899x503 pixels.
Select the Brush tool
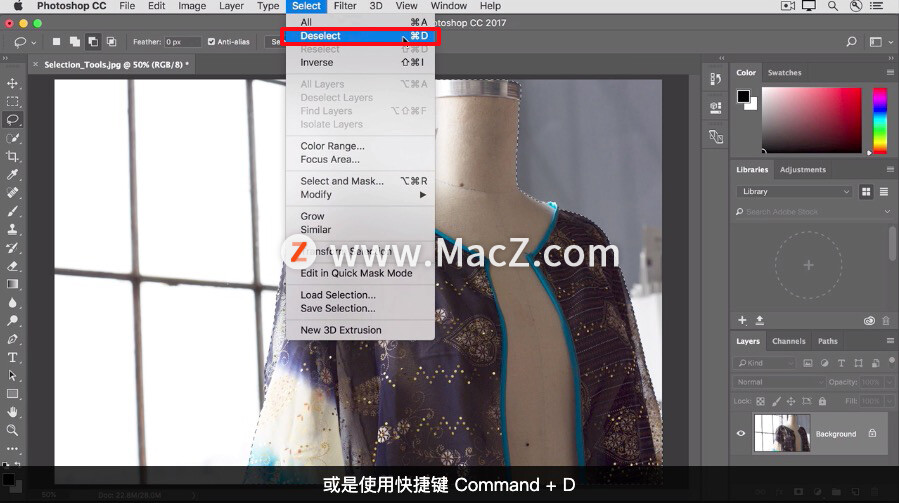[x=12, y=211]
